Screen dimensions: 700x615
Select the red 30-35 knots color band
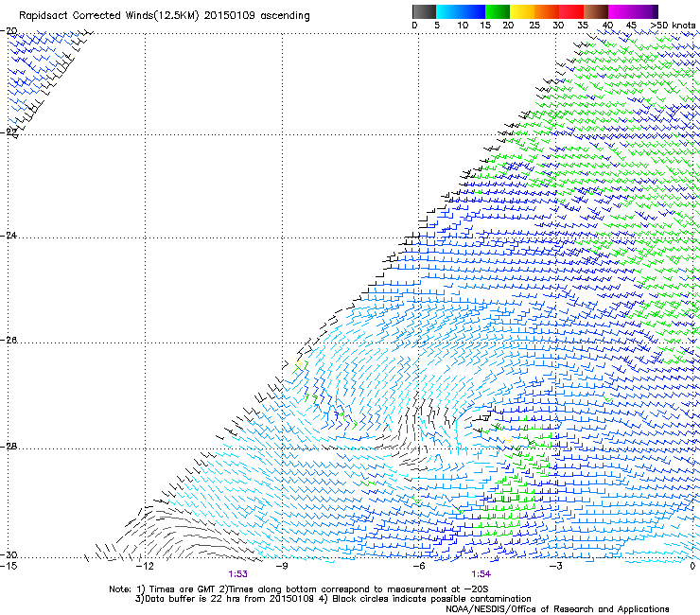(571, 11)
